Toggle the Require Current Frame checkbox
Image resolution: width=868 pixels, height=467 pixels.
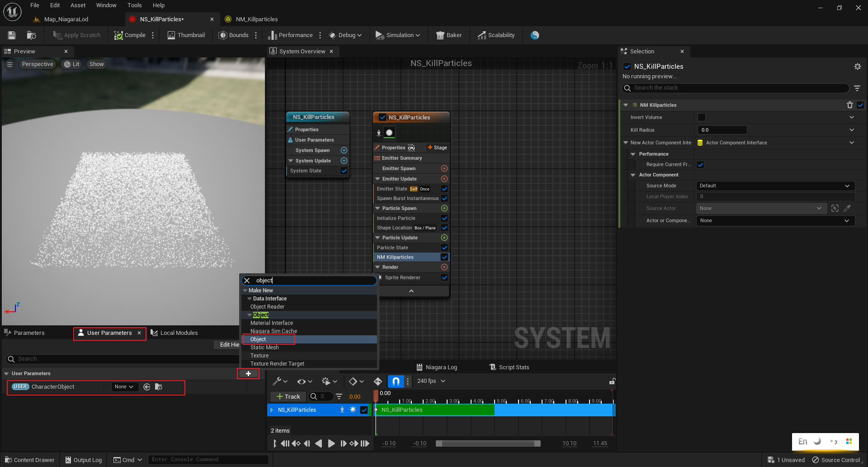(x=700, y=165)
